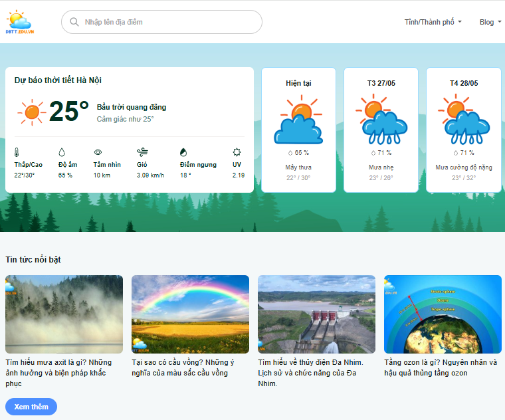
Task: Click the UV index sun icon
Action: coord(237,152)
